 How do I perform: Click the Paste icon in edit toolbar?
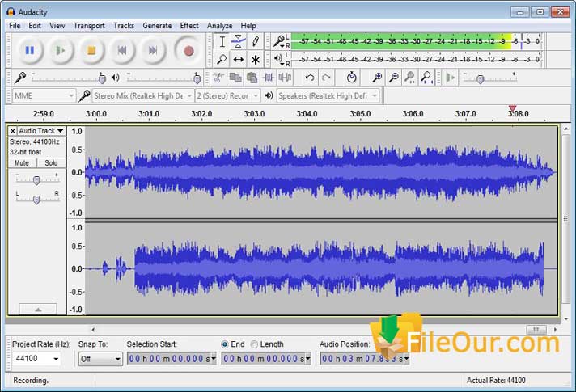point(252,78)
